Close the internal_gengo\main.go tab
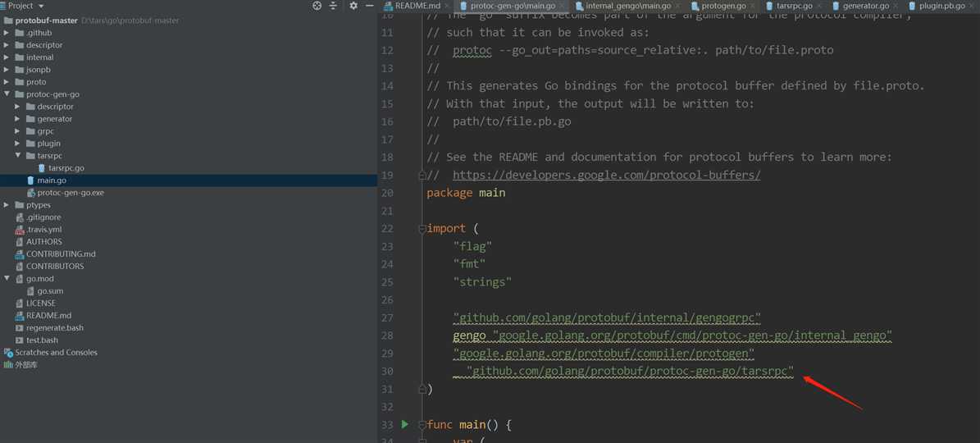This screenshot has width=980, height=443. [677, 6]
